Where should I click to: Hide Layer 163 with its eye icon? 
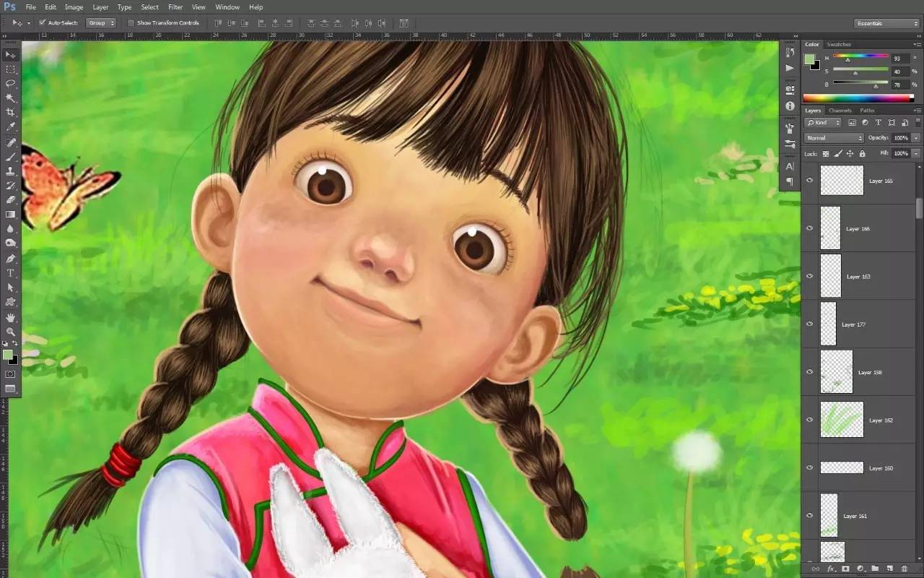point(809,276)
